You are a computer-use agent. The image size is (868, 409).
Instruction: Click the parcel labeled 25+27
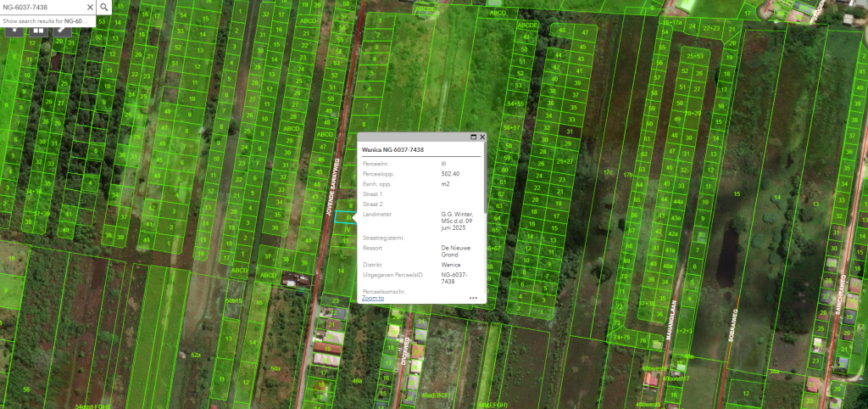pos(565,160)
